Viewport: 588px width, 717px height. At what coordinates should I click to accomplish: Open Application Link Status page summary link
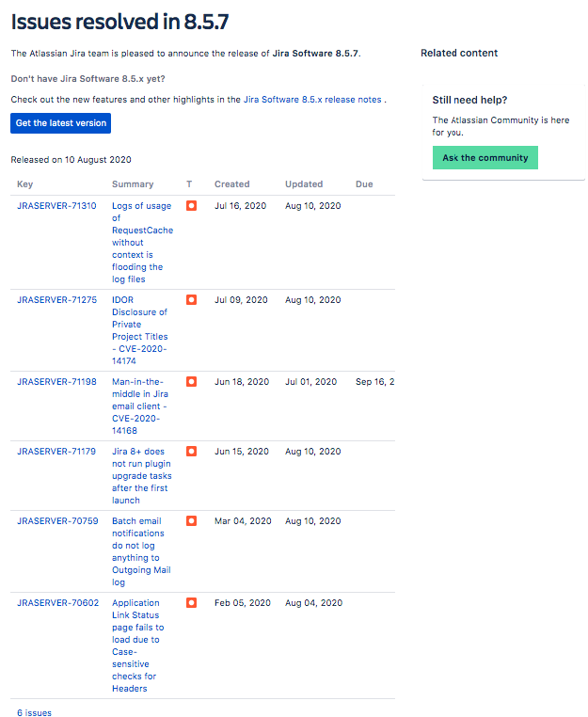pyautogui.click(x=137, y=645)
